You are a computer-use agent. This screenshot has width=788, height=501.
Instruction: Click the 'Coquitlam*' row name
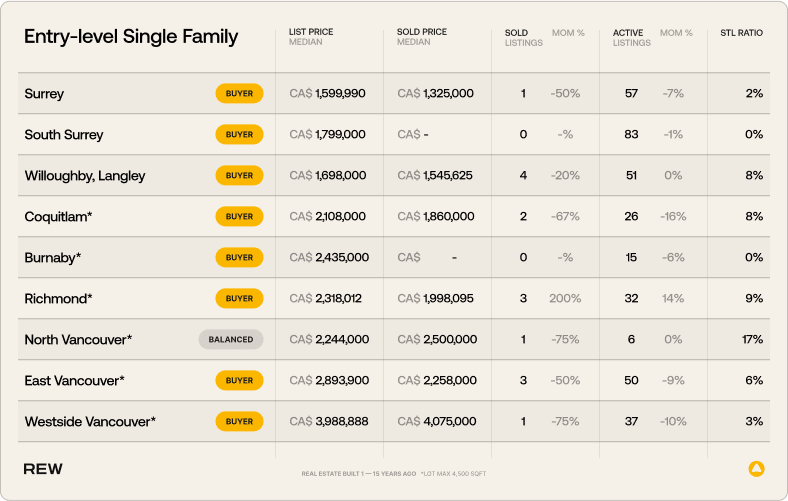coord(58,217)
